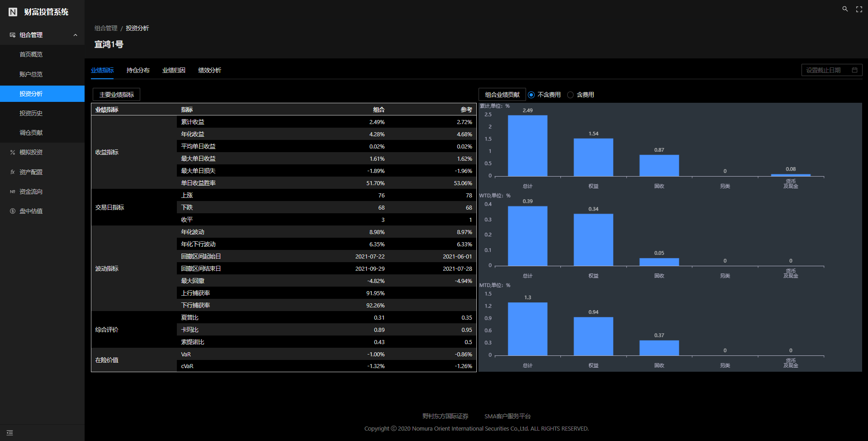Click the 单日收益胜率 row label
Viewport: 868px width, 441px height.
point(198,183)
